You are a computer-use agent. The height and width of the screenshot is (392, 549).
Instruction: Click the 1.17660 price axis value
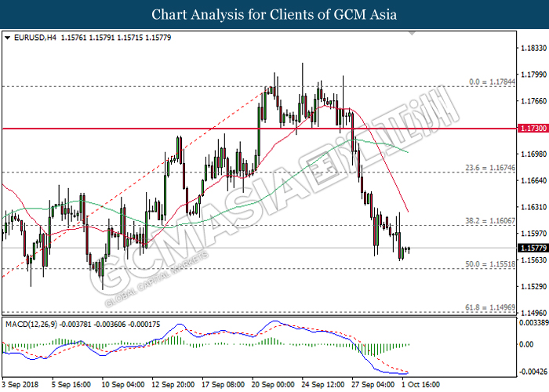(x=533, y=101)
